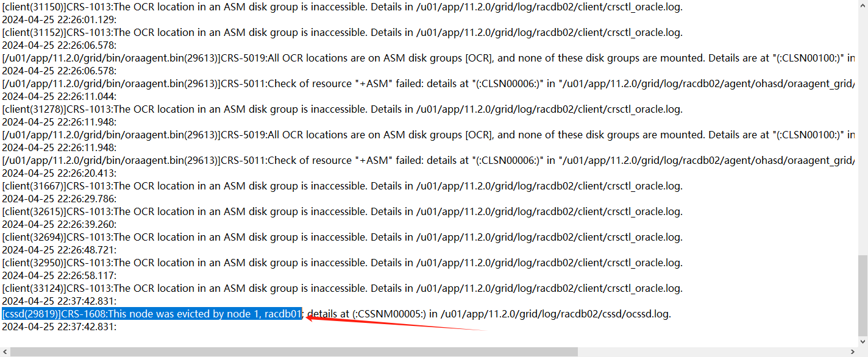
Task: Click the vertical scrollbar thumb
Action: tap(863, 295)
